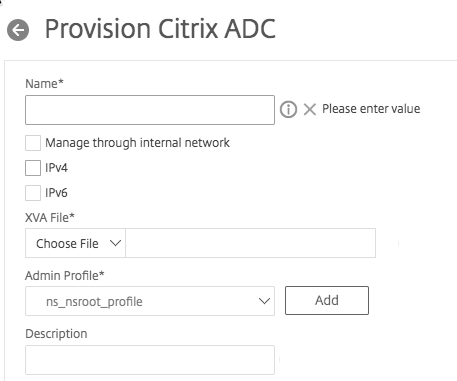457x381 pixels.
Task: Click the info icon beside Name field
Action: click(288, 109)
